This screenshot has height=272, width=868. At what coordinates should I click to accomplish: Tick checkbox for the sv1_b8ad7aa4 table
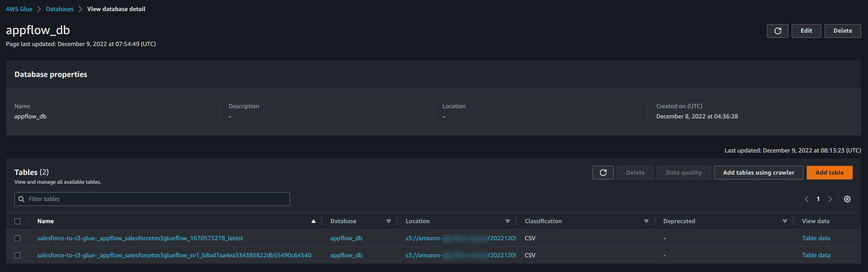(x=18, y=256)
